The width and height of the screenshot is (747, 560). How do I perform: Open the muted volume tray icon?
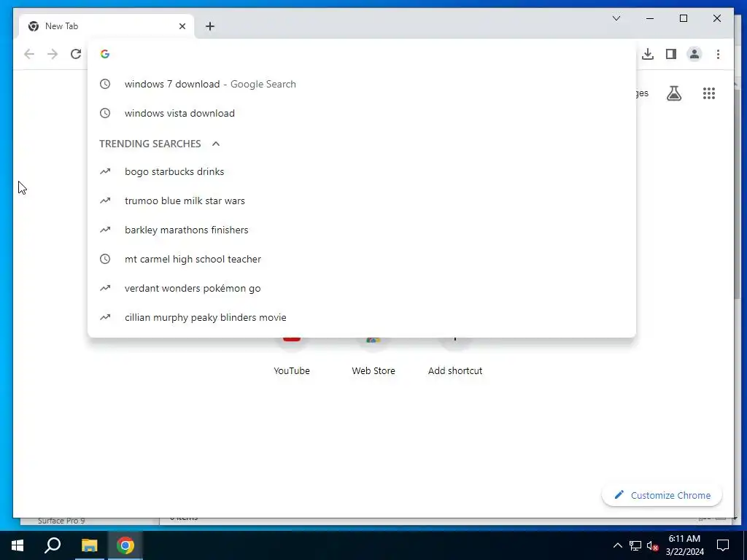coord(652,545)
